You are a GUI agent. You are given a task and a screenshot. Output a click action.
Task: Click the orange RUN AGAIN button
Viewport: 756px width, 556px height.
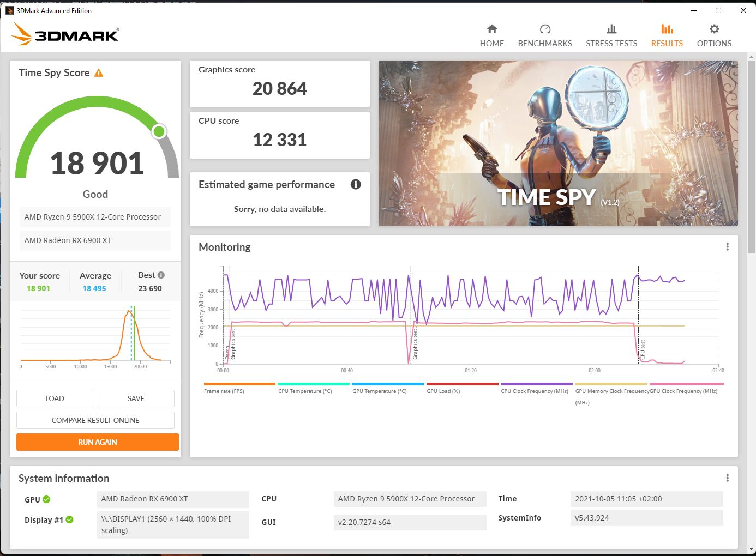98,442
